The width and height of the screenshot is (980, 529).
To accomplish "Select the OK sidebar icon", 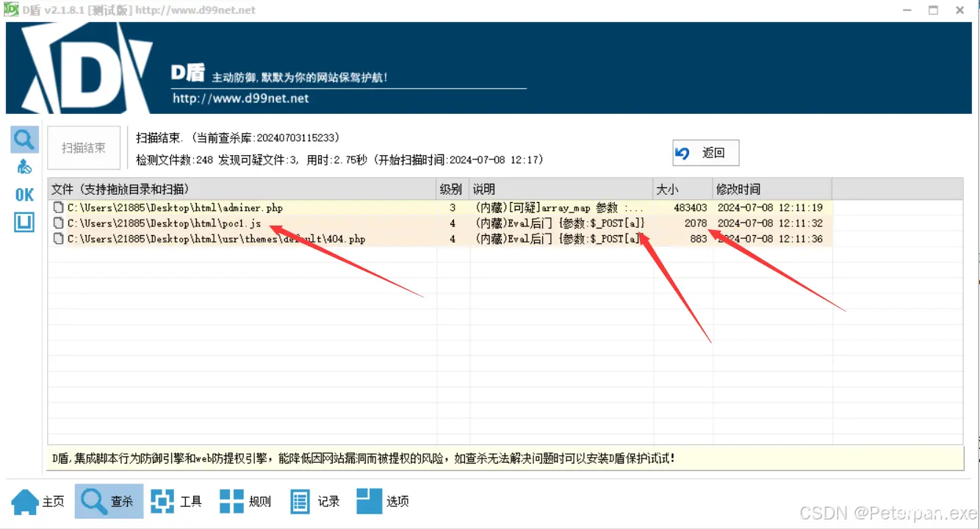I will click(x=24, y=194).
